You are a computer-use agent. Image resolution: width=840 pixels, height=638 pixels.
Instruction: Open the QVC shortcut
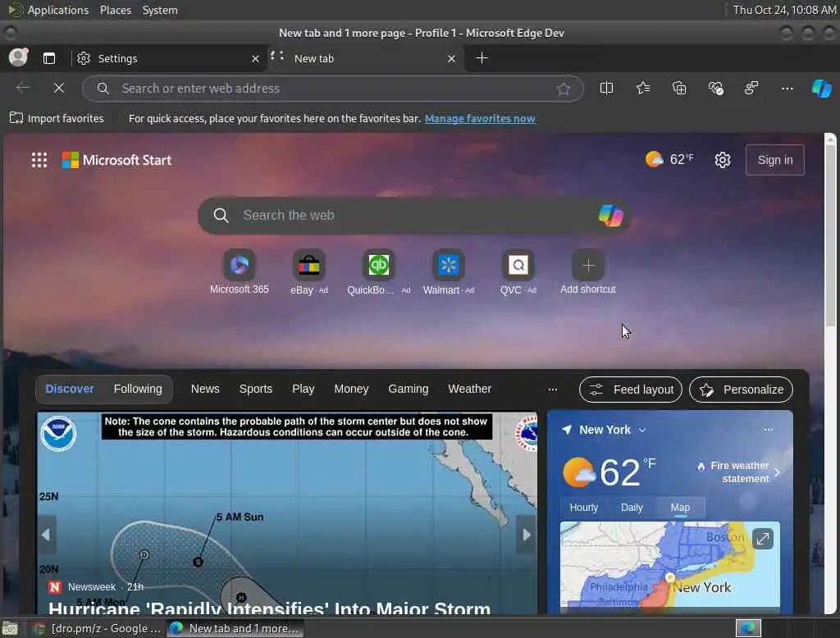pyautogui.click(x=518, y=271)
